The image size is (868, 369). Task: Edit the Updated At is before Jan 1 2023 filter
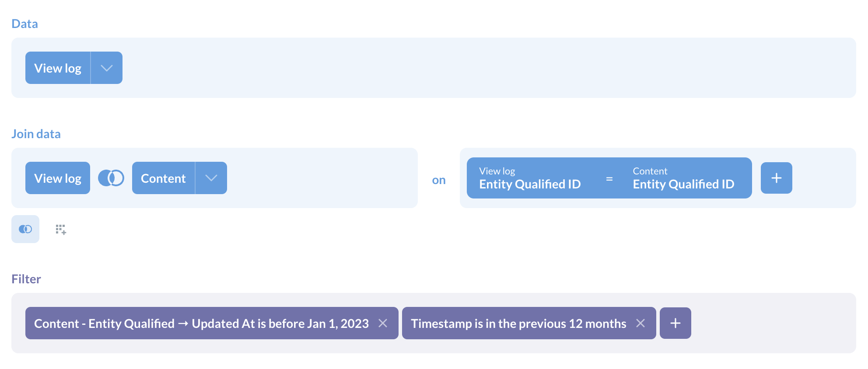point(201,323)
